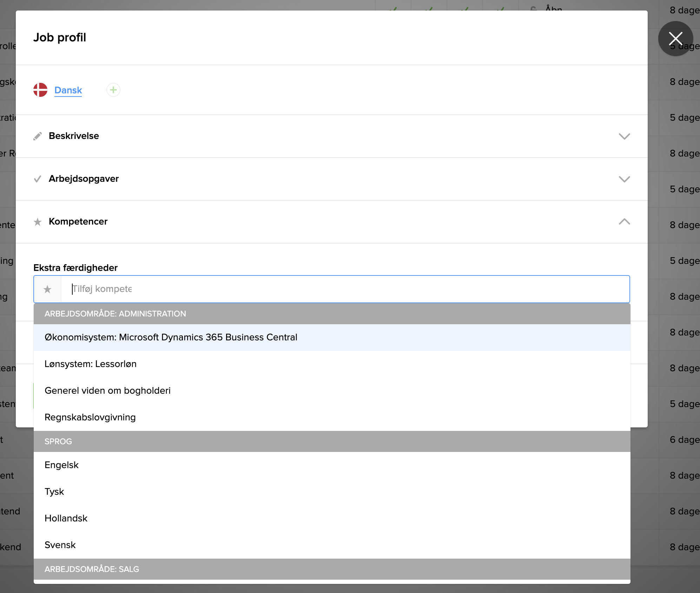Collapse the Kompetencer section chevron
The height and width of the screenshot is (593, 700).
pos(624,222)
